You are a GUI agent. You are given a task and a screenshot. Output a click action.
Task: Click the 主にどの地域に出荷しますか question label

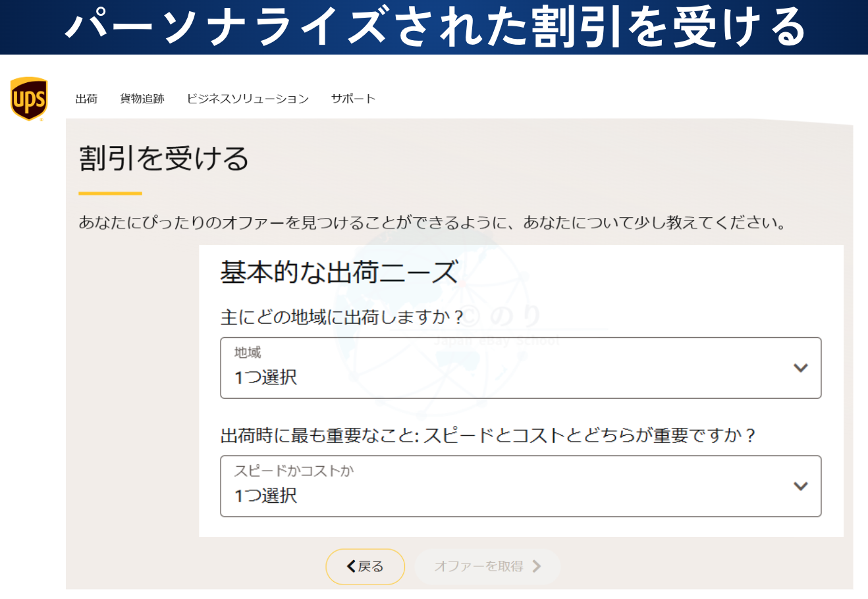[x=342, y=317]
